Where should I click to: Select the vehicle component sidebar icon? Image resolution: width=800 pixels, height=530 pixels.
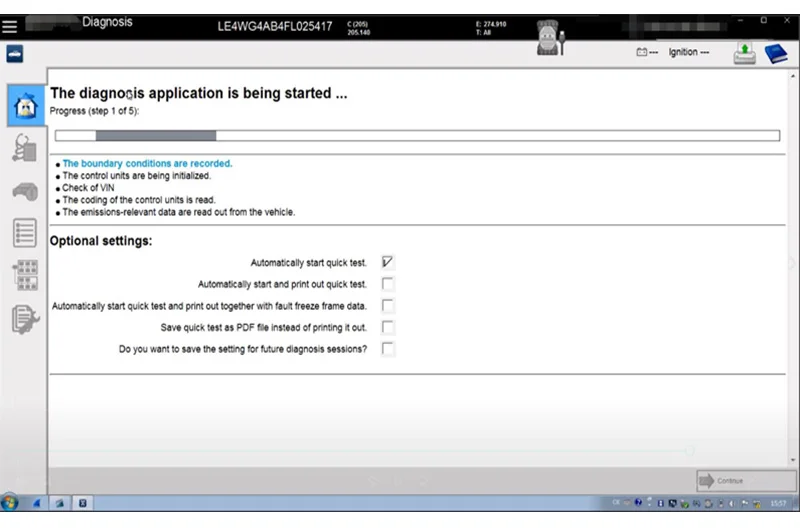pyautogui.click(x=25, y=192)
